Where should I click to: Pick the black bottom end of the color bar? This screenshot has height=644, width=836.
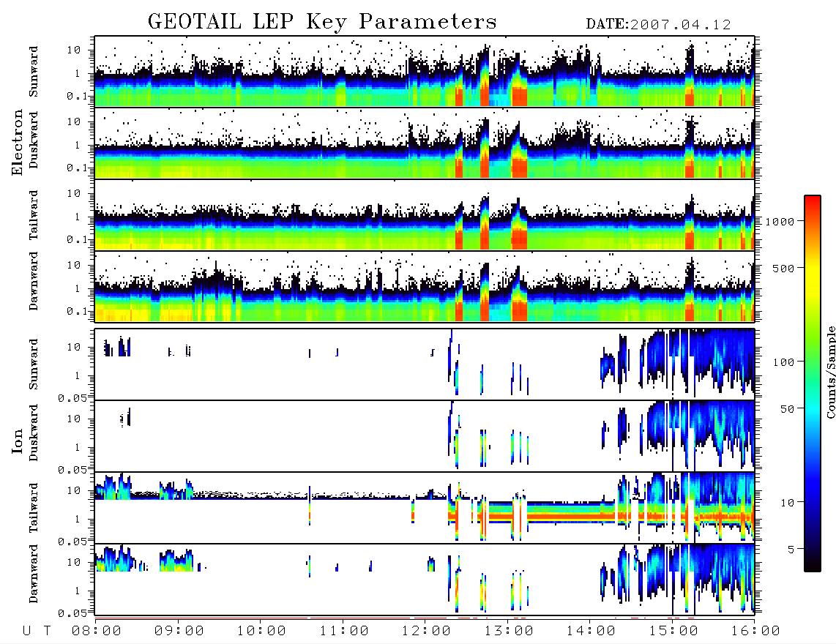[813, 564]
